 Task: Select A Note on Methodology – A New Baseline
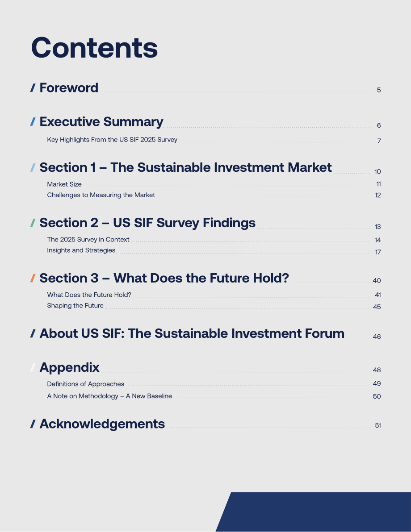coord(109,396)
